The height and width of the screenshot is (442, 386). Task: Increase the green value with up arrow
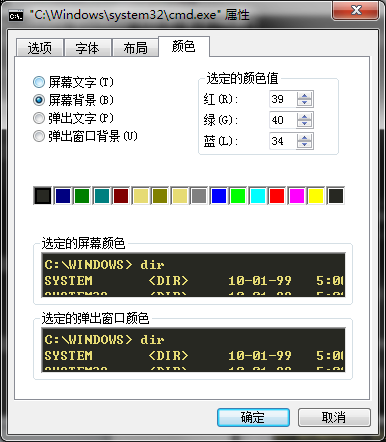coord(304,116)
